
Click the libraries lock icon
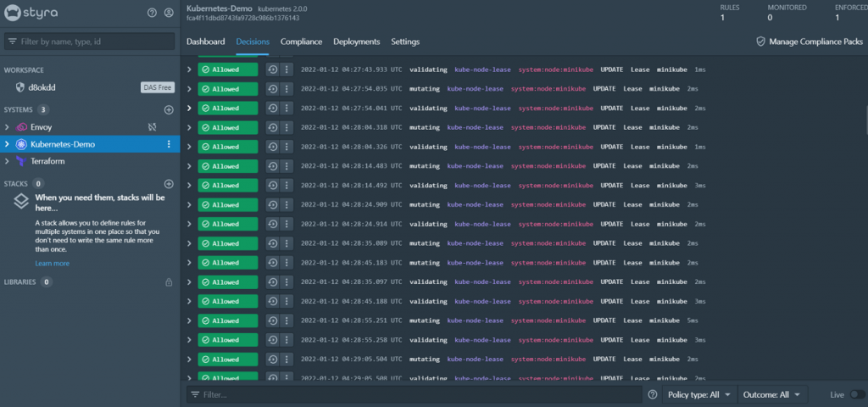(169, 282)
